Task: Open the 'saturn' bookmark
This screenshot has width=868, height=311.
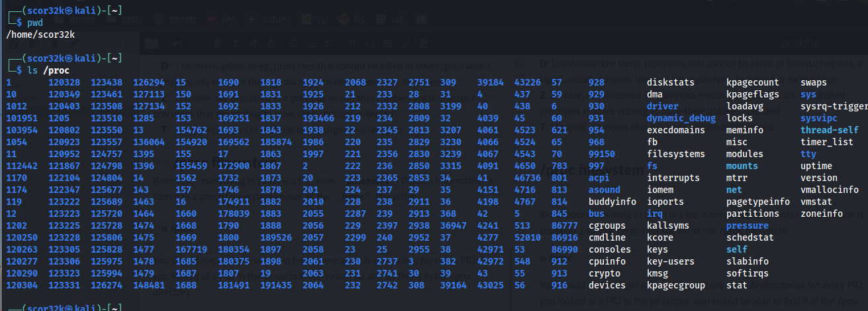Action: pyautogui.click(x=276, y=19)
